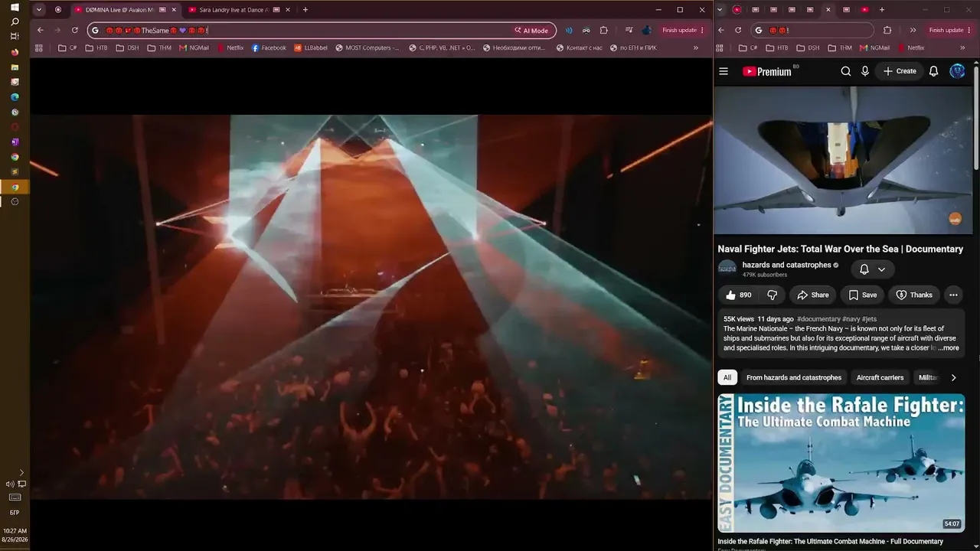This screenshot has height=551, width=980.
Task: Go back in the left browser window
Action: (x=40, y=31)
